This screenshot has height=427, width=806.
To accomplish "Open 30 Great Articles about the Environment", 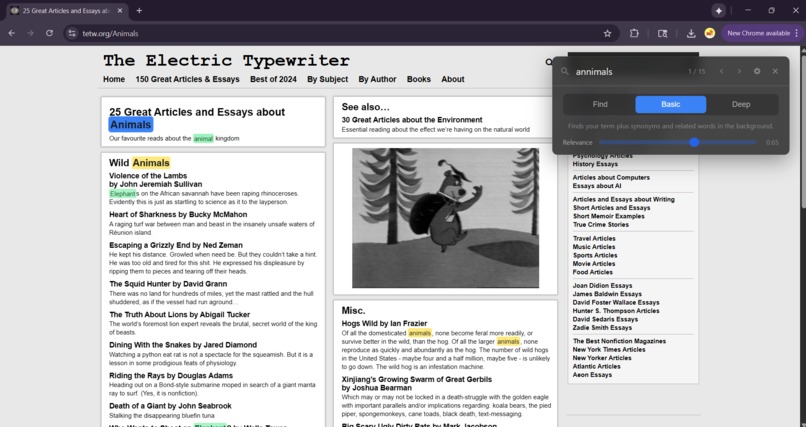I will 412,120.
